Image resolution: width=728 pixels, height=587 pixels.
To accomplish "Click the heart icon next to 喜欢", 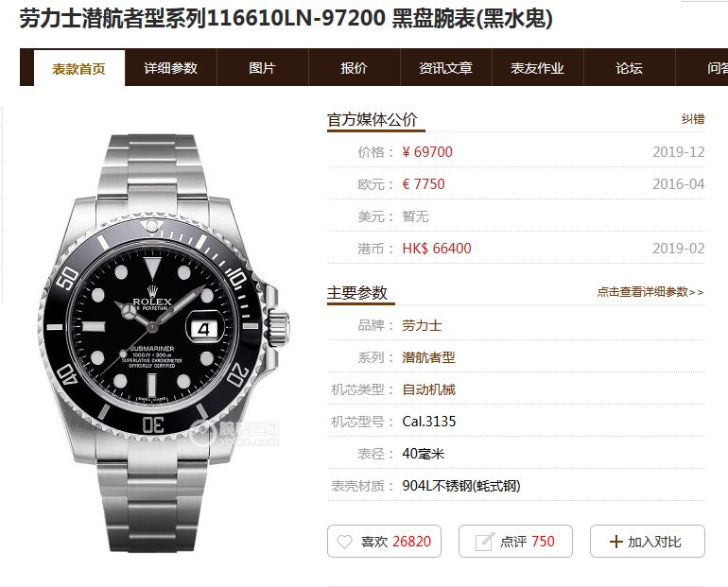I will (x=344, y=542).
